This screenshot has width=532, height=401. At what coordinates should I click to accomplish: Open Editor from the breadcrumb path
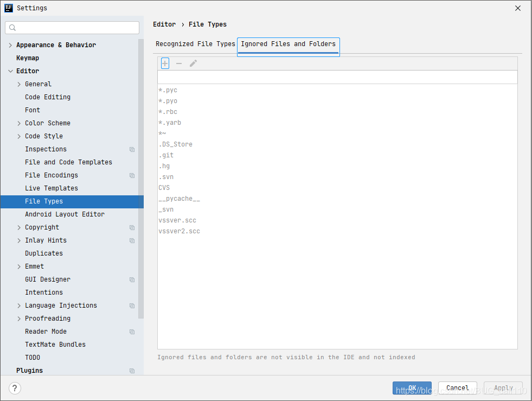tap(164, 24)
